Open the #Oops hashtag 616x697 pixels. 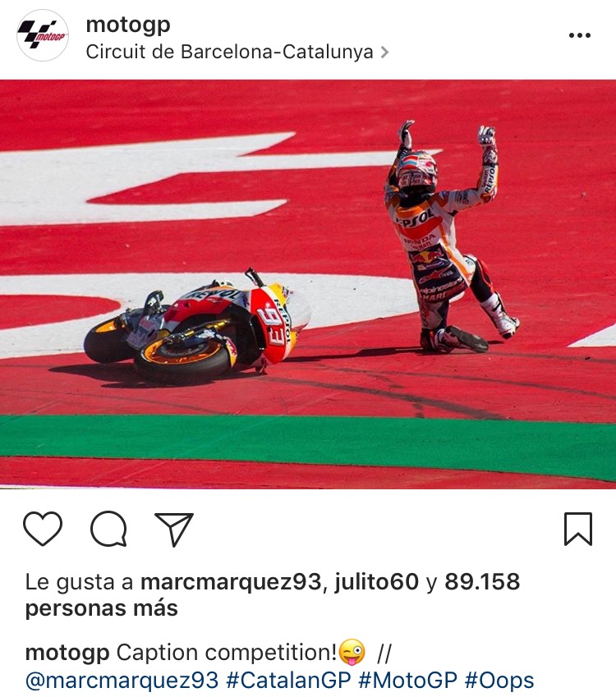pyautogui.click(x=499, y=680)
